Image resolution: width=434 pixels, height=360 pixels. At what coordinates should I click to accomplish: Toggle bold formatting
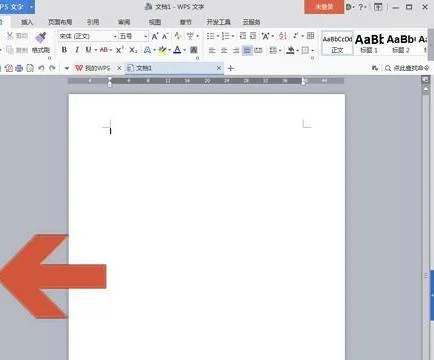click(64, 50)
